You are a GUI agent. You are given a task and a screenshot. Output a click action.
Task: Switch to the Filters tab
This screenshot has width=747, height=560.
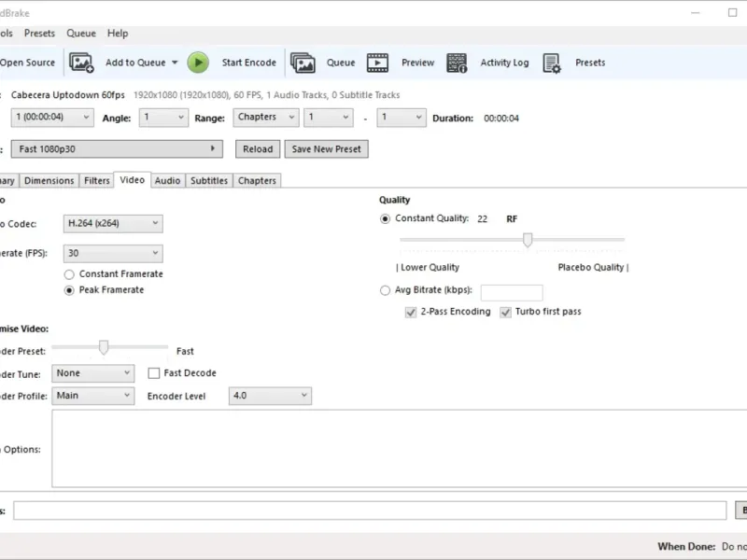(97, 181)
